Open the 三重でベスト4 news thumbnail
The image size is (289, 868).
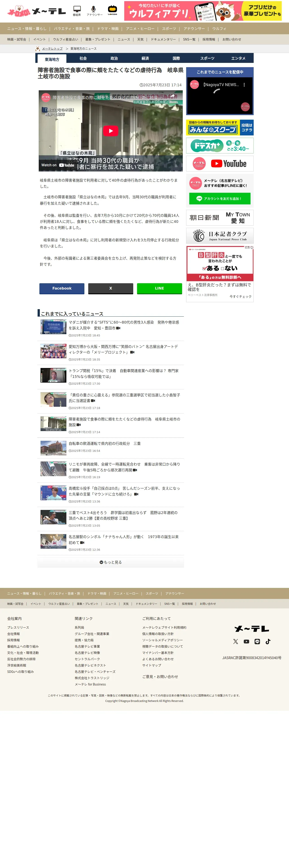(53, 517)
